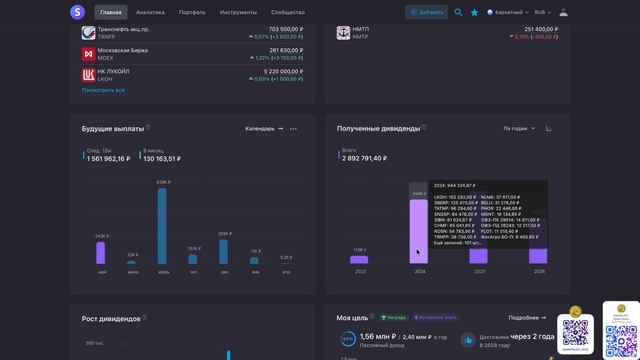Select the Московская Биржа row name

click(122, 50)
